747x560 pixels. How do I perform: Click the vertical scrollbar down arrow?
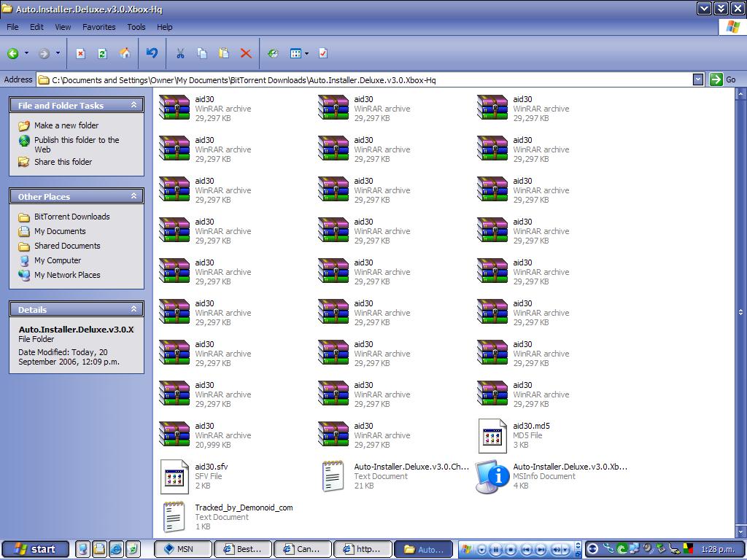[741, 532]
